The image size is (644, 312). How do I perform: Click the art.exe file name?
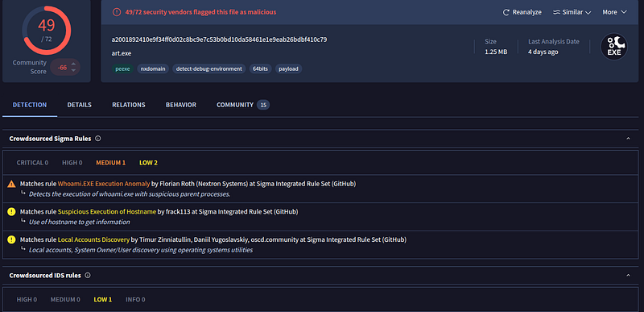coord(122,53)
